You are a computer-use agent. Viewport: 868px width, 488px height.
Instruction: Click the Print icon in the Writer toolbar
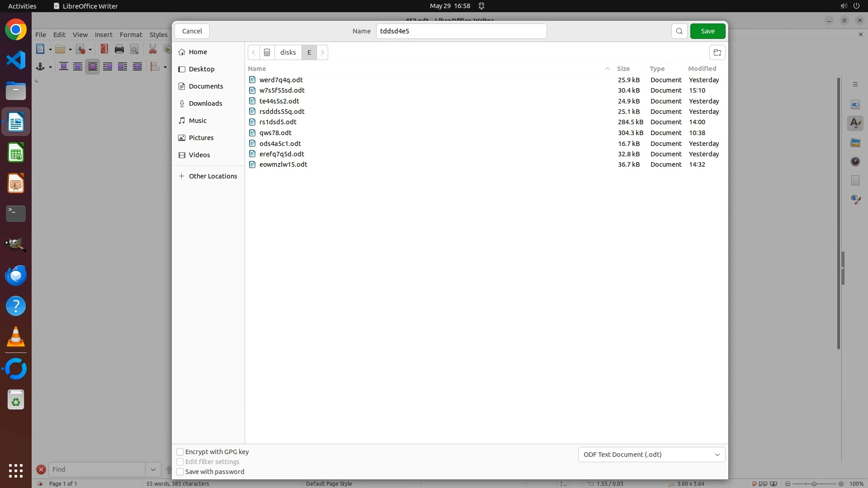tap(119, 49)
